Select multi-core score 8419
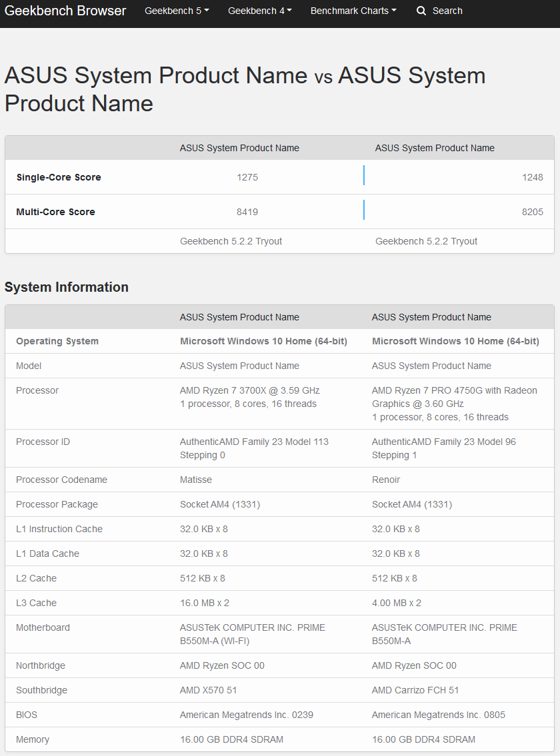The image size is (560, 756). (x=247, y=212)
